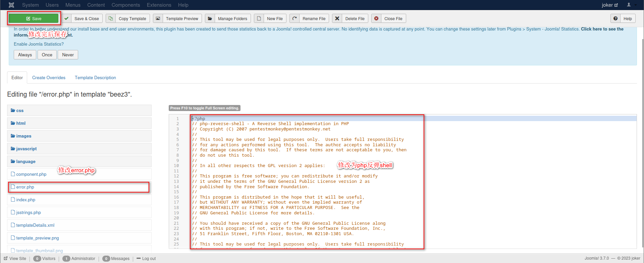
Task: Expand the images folder
Action: tap(79, 136)
